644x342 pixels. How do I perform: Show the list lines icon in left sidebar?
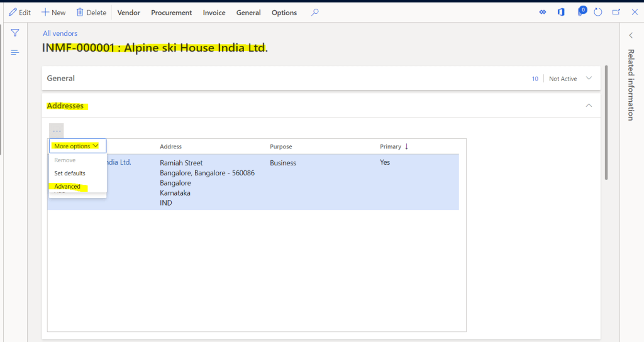pyautogui.click(x=15, y=52)
